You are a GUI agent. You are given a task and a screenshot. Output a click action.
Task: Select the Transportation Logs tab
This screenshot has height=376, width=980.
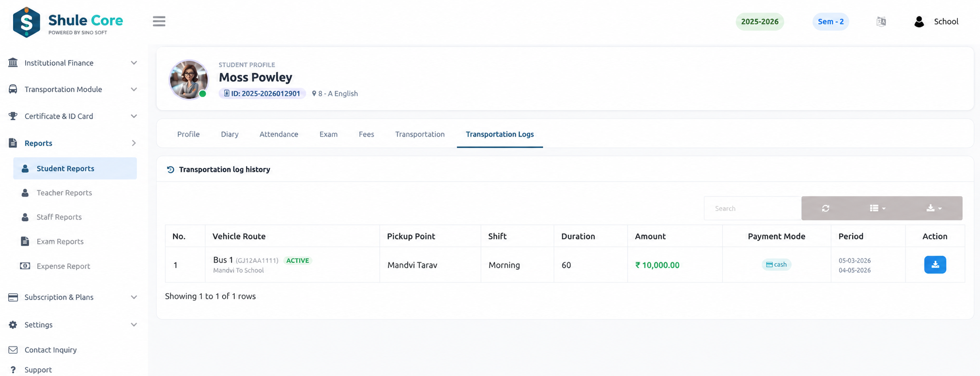(500, 134)
